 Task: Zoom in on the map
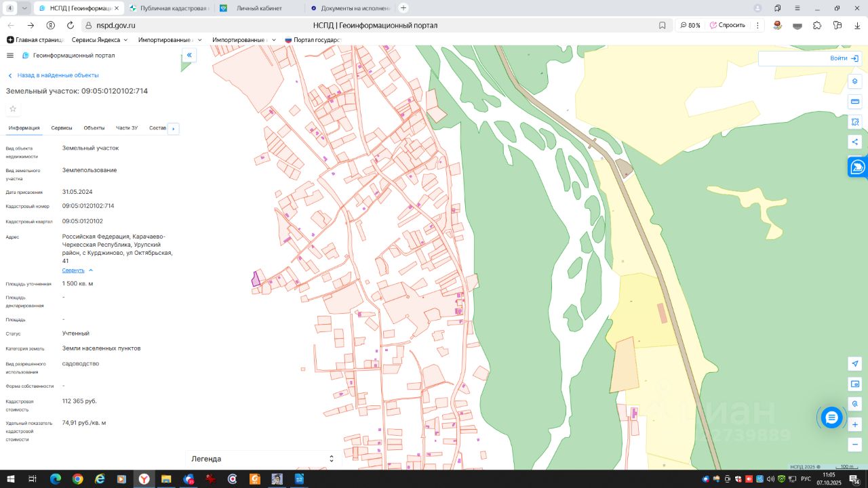855,424
